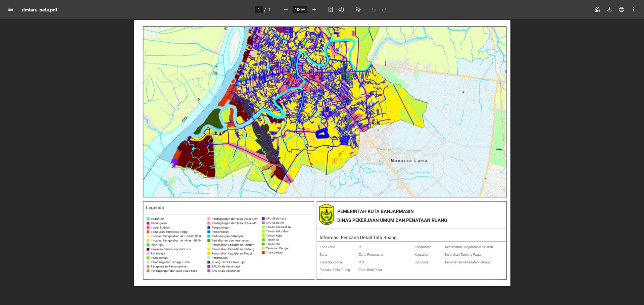Click the Manarap Lama map label
Image resolution: width=644 pixels, height=305 pixels.
pos(409,161)
